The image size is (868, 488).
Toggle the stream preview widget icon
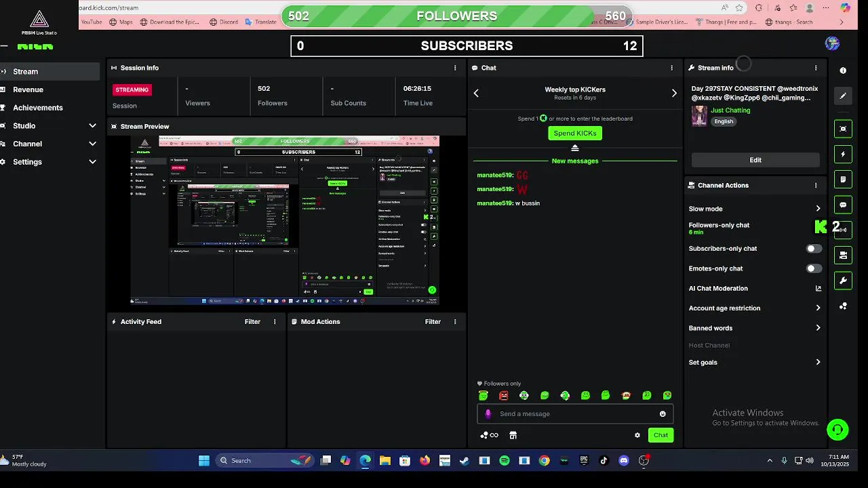843,129
